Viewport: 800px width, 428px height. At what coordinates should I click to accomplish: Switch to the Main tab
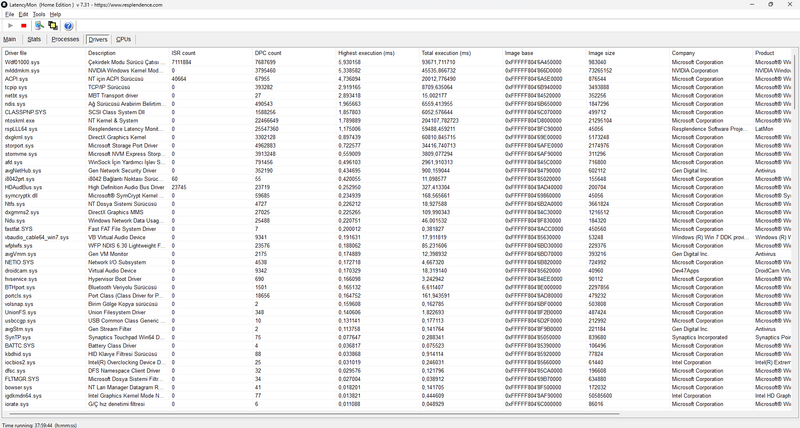coord(10,39)
